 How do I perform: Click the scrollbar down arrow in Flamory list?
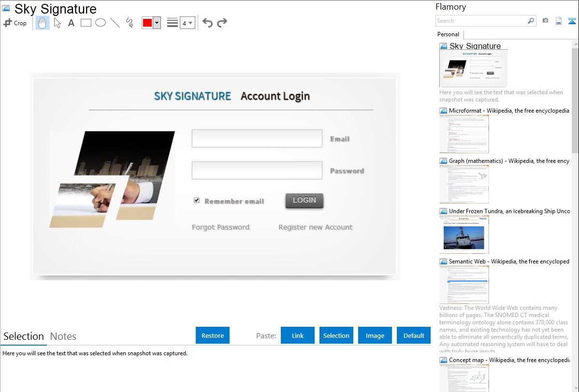click(575, 388)
